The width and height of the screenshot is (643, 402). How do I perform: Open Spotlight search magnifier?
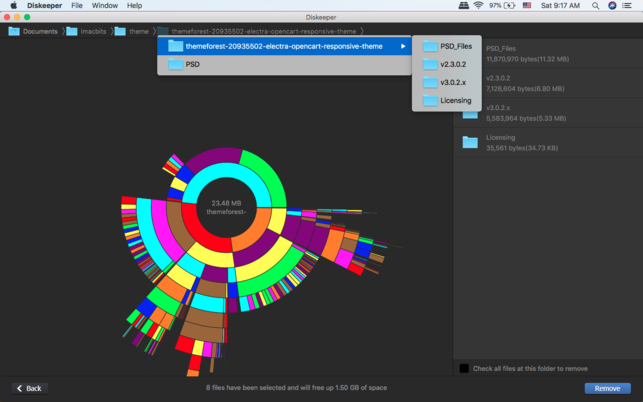click(x=595, y=5)
